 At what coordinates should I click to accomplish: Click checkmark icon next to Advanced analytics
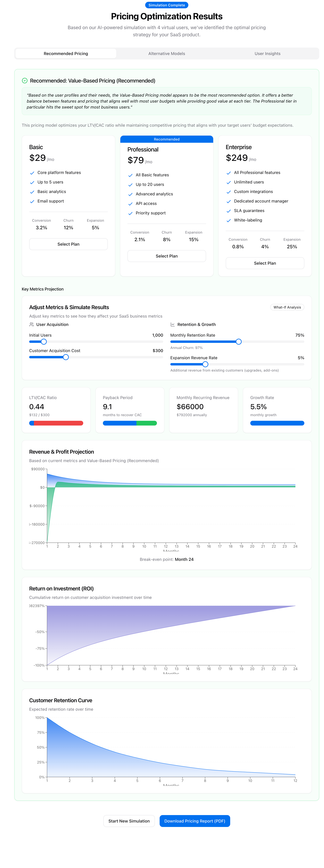pos(130,194)
